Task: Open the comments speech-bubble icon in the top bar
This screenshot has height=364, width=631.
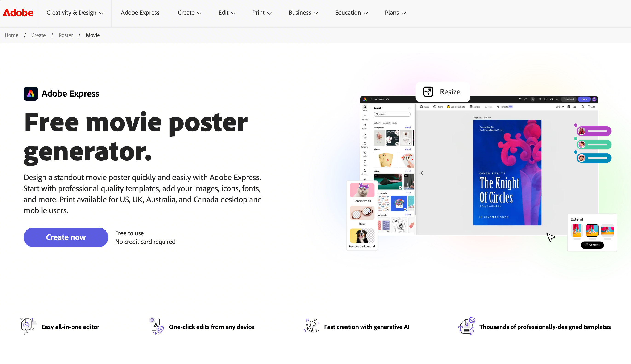Action: pyautogui.click(x=546, y=99)
